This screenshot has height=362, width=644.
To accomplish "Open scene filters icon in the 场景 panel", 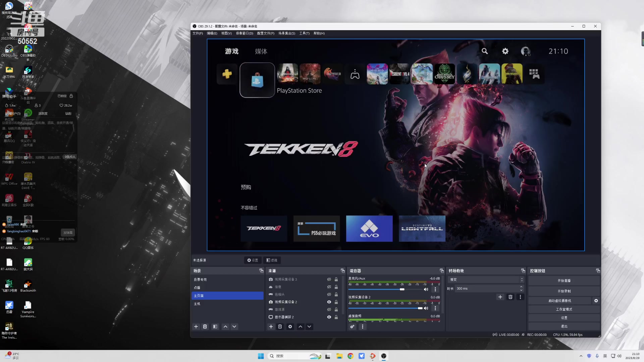I will tap(215, 326).
